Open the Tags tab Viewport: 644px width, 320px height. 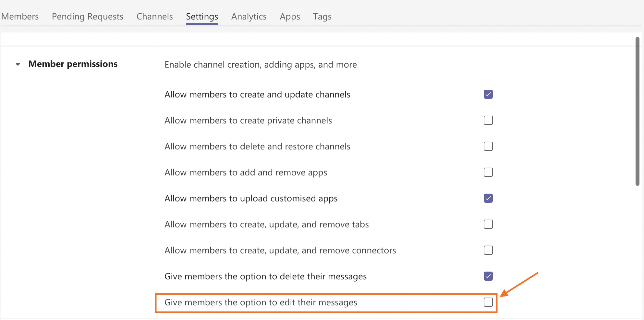click(322, 17)
